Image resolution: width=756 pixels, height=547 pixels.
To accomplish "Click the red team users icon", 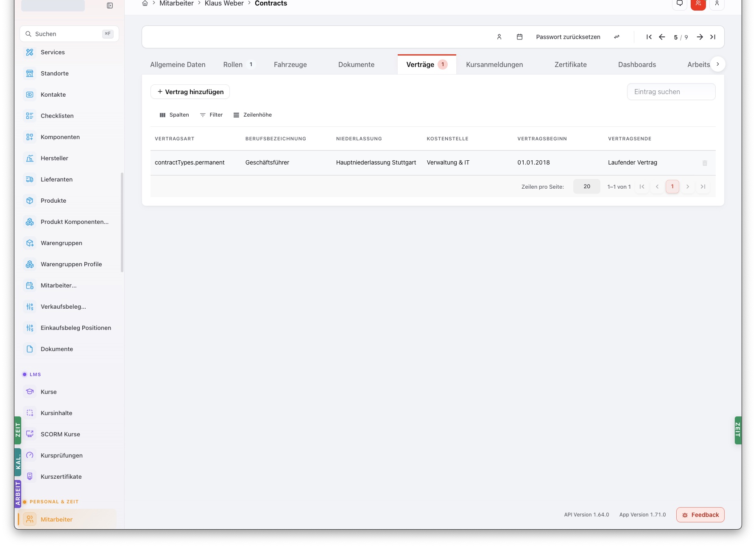I will [x=698, y=4].
